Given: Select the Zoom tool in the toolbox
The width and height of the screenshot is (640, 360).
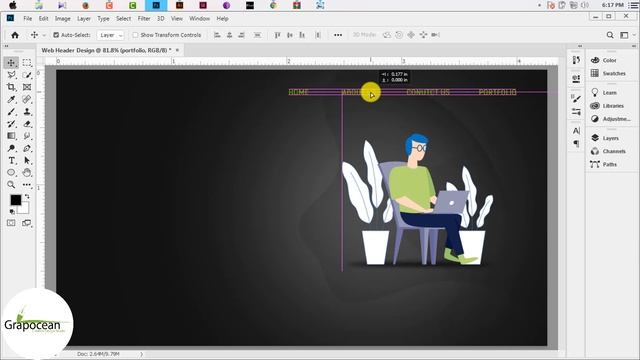Looking at the screenshot, I should coord(11,185).
